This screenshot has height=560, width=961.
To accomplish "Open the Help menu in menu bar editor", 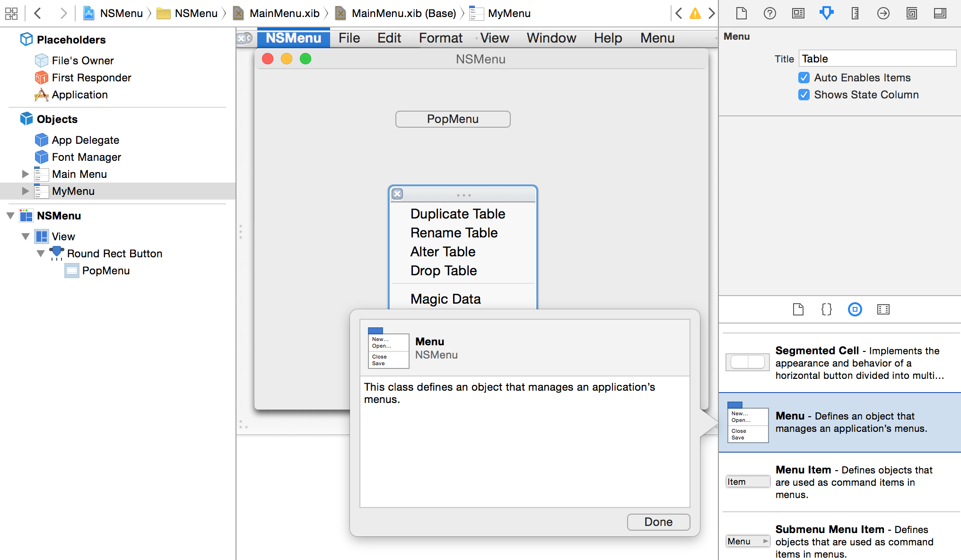I will [608, 38].
